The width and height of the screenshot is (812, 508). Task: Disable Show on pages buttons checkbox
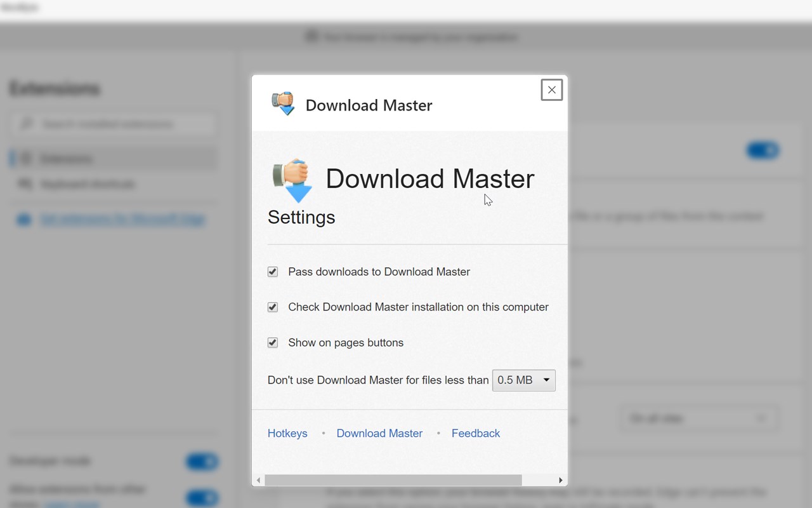[273, 343]
